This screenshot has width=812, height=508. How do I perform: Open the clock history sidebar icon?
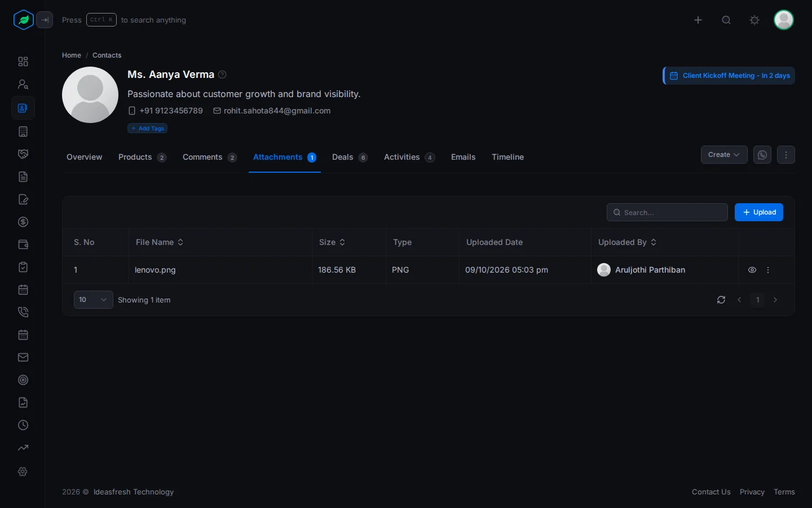pos(23,425)
